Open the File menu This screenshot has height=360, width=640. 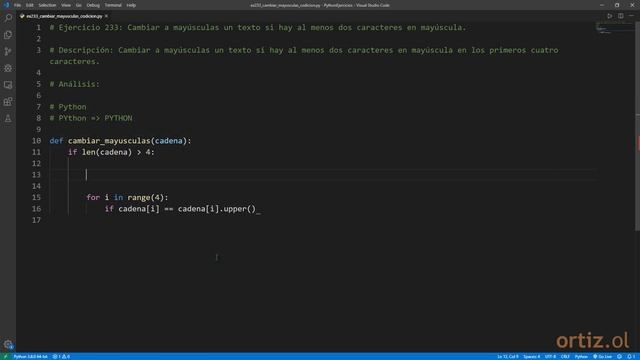(x=18, y=5)
